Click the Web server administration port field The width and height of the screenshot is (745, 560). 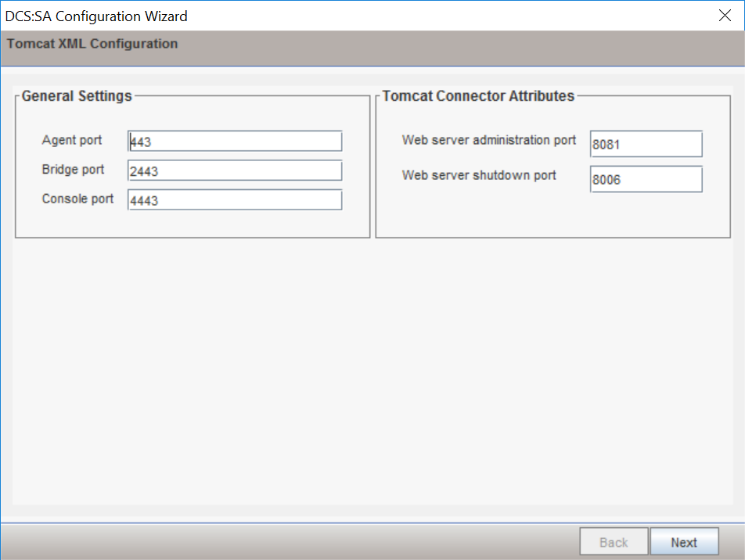tap(646, 144)
